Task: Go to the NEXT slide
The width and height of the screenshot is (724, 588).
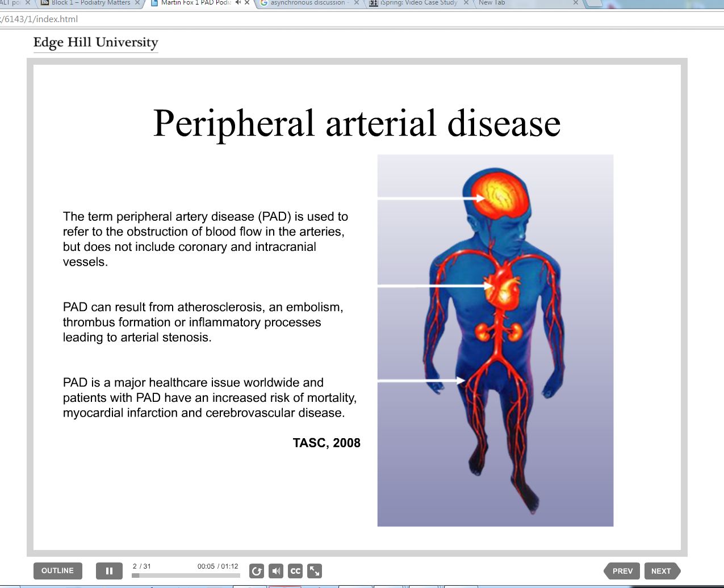Action: coord(662,571)
